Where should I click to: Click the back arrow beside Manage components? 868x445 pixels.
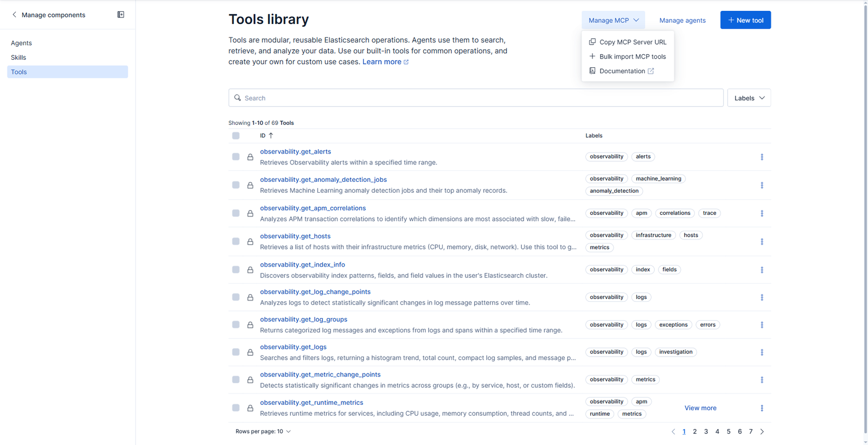point(15,15)
